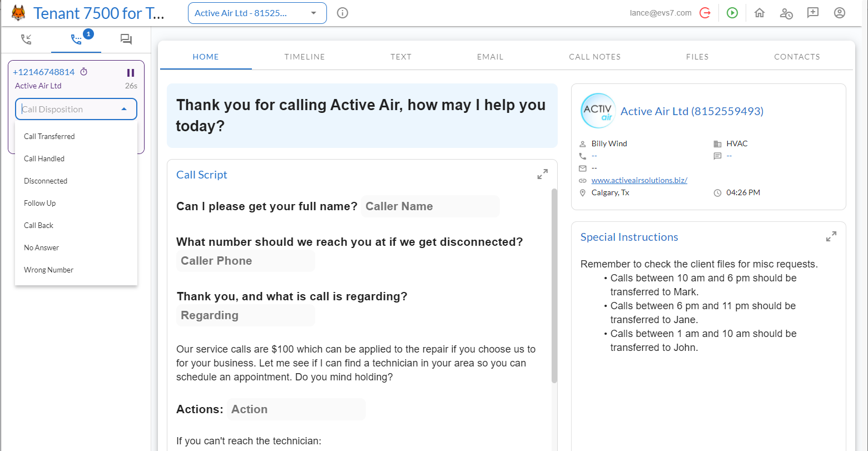Viewport: 868px width, 451px height.
Task: Open the www.activeairsolutions.biz/ website link
Action: tap(638, 180)
